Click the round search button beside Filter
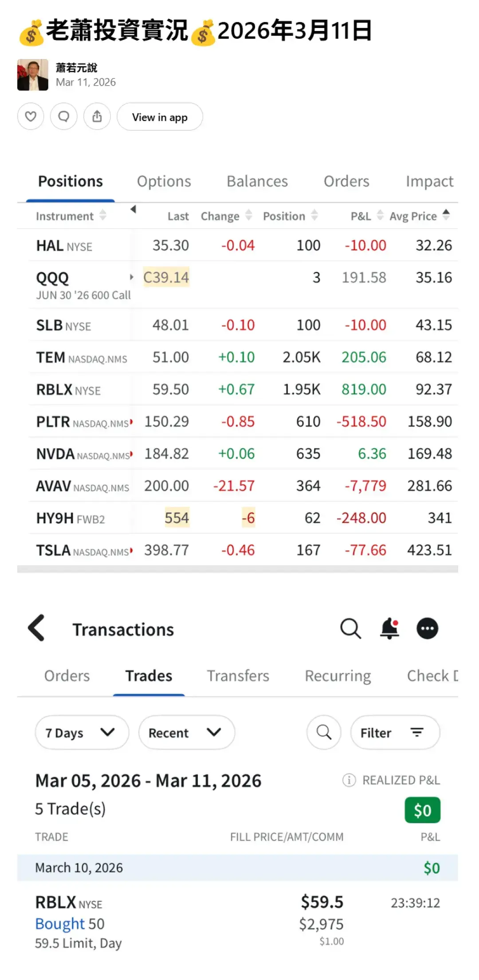Viewport: 479px width, 980px height. pyautogui.click(x=324, y=732)
